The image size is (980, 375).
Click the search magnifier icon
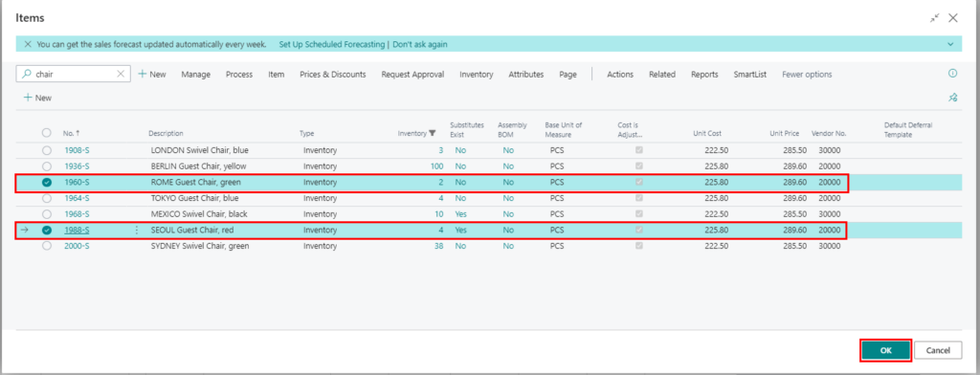26,74
